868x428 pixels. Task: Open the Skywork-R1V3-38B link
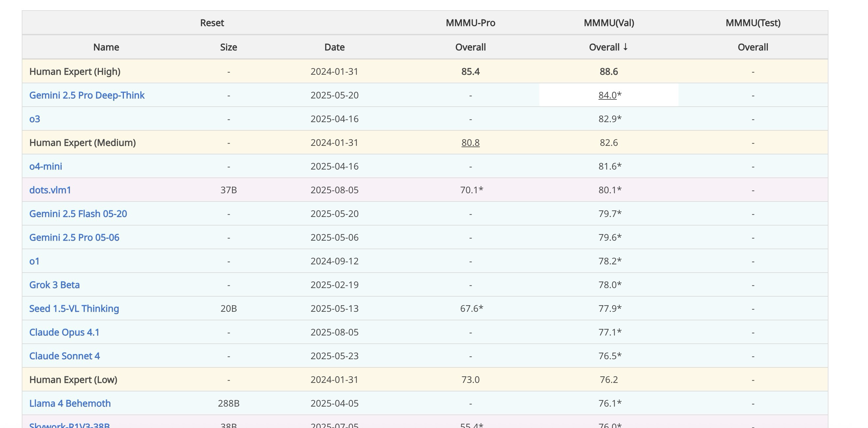point(70,425)
